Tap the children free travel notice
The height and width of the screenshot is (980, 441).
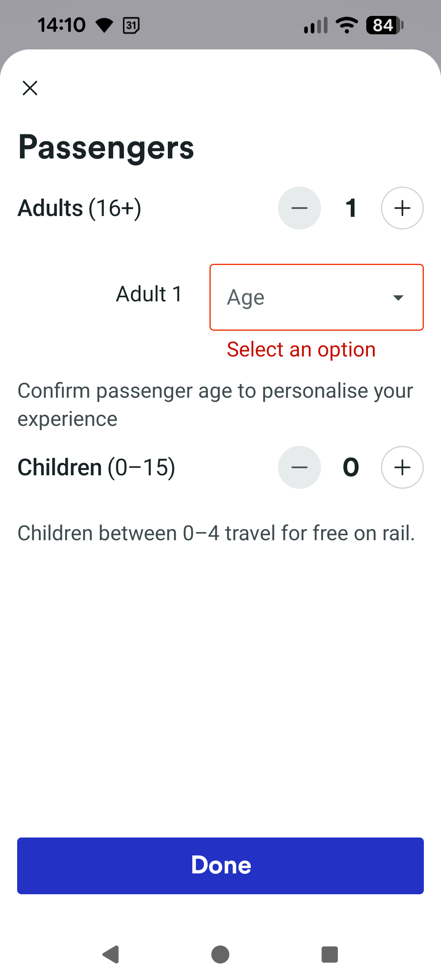click(216, 533)
